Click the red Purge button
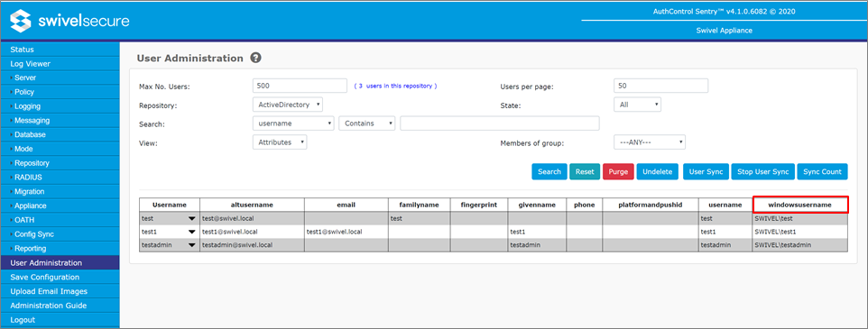This screenshot has height=329, width=868. 618,172
